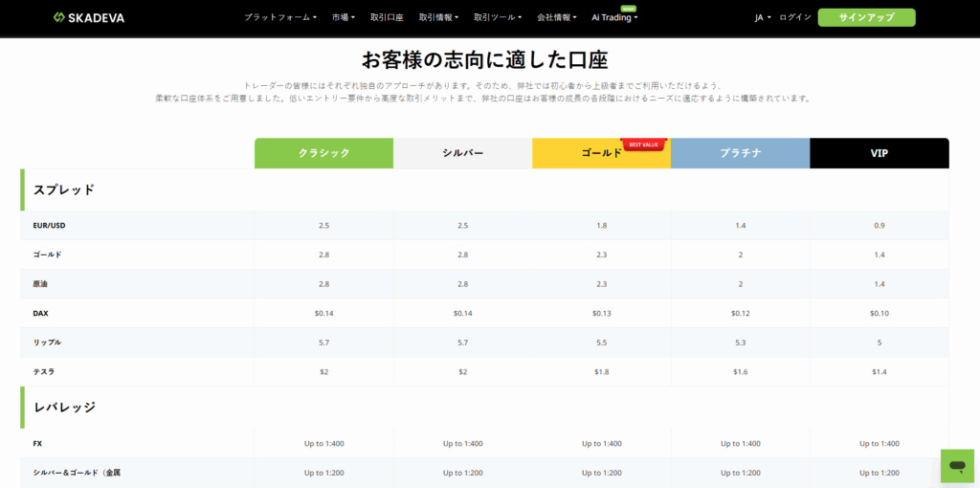The height and width of the screenshot is (488, 980).
Task: Open the chat widget icon
Action: coord(956,465)
